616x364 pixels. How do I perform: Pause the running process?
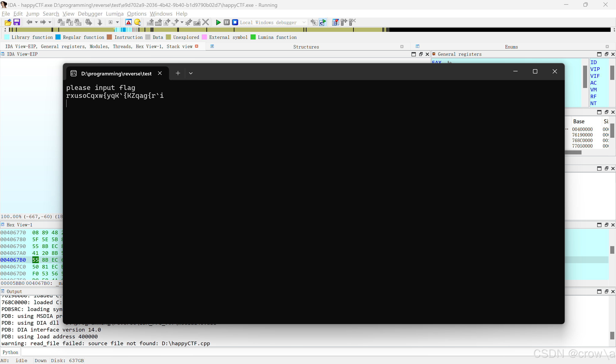click(x=227, y=22)
